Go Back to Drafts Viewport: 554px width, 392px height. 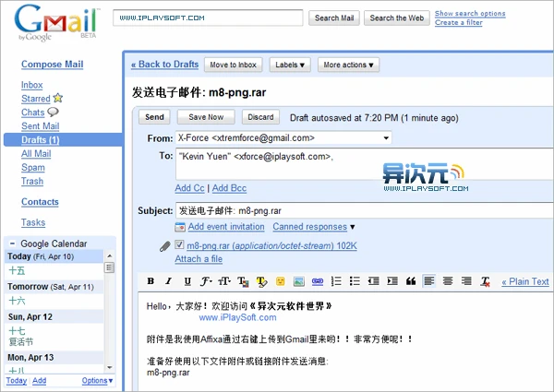(164, 65)
